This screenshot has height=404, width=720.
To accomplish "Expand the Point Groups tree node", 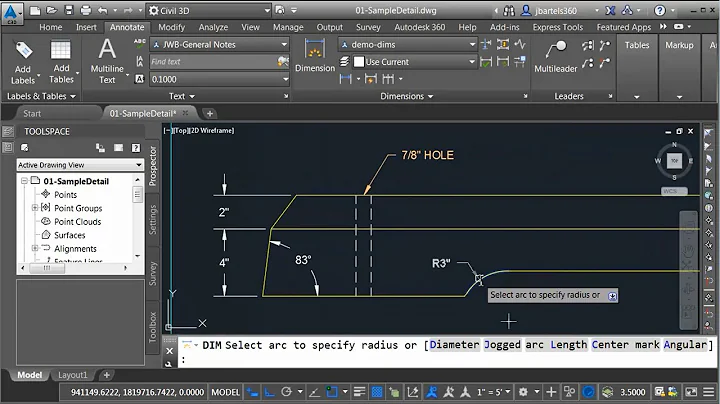I will [x=34, y=208].
